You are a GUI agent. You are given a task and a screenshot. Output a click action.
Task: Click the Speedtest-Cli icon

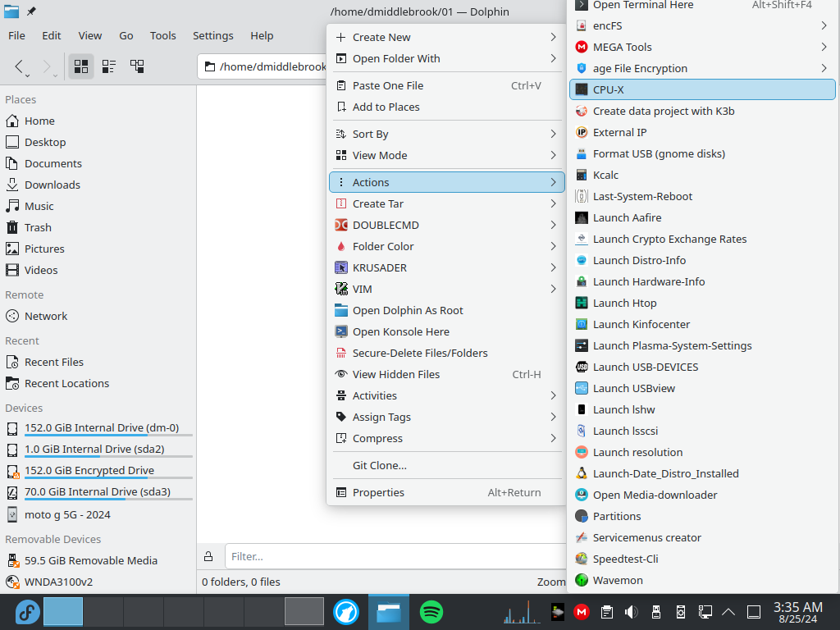(582, 559)
